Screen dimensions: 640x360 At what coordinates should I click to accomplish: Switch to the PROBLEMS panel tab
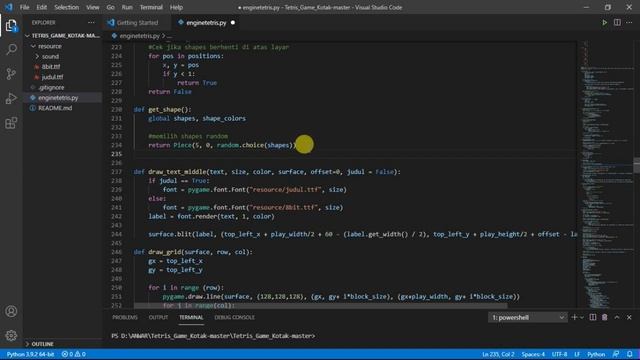tap(125, 317)
